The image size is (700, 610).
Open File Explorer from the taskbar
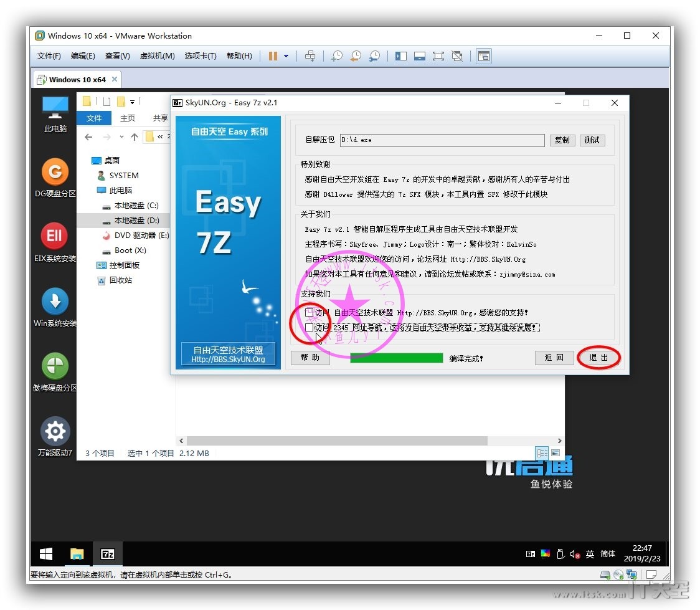click(x=77, y=554)
